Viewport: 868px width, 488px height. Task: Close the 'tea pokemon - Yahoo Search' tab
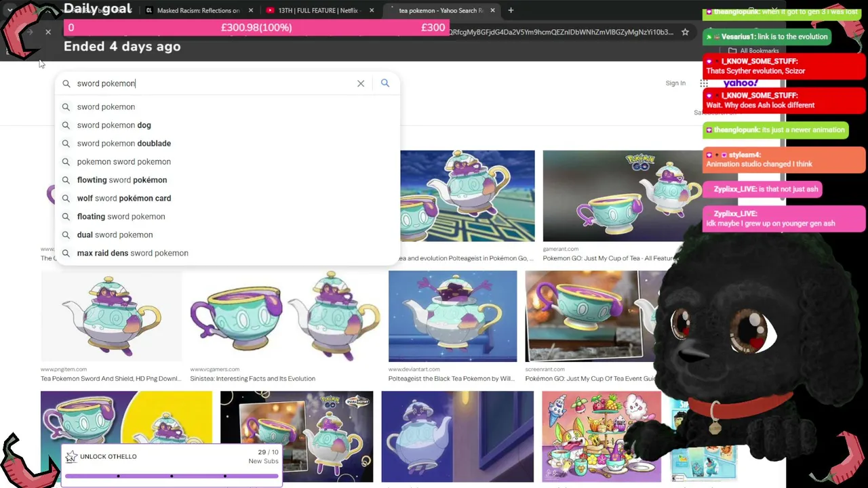(x=492, y=10)
